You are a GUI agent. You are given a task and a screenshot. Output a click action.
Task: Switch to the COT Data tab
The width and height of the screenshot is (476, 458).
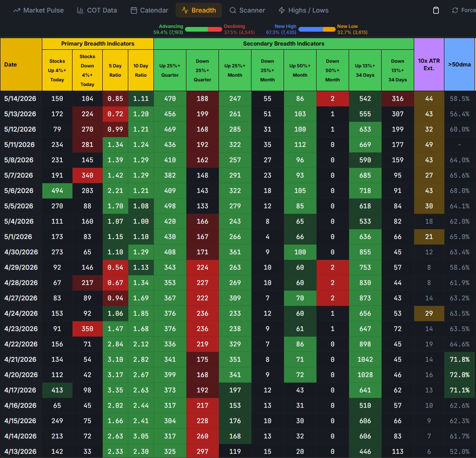pyautogui.click(x=97, y=10)
